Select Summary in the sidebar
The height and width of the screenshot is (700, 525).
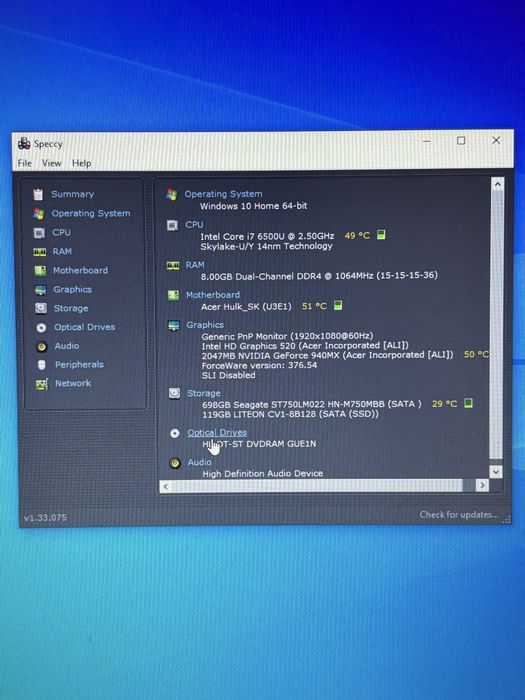click(73, 194)
